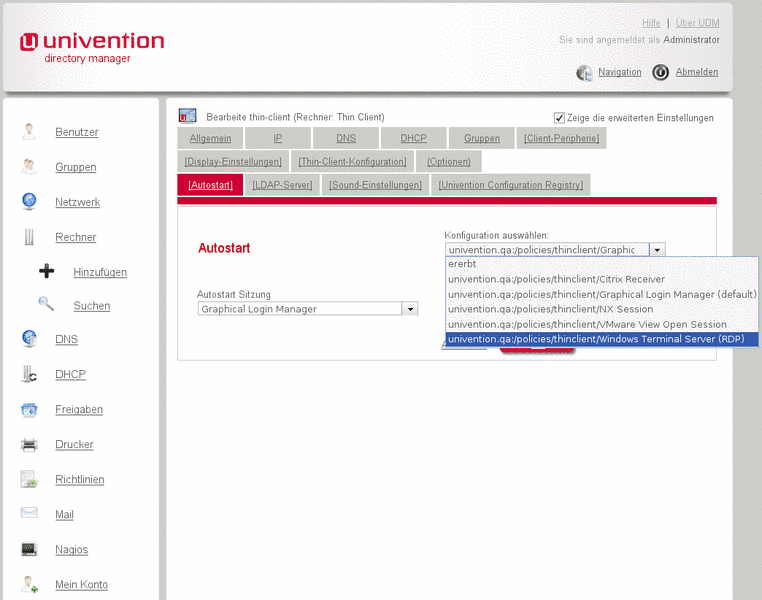Expand the Autostart Sitzung dropdown
The height and width of the screenshot is (600, 762).
[x=409, y=309]
